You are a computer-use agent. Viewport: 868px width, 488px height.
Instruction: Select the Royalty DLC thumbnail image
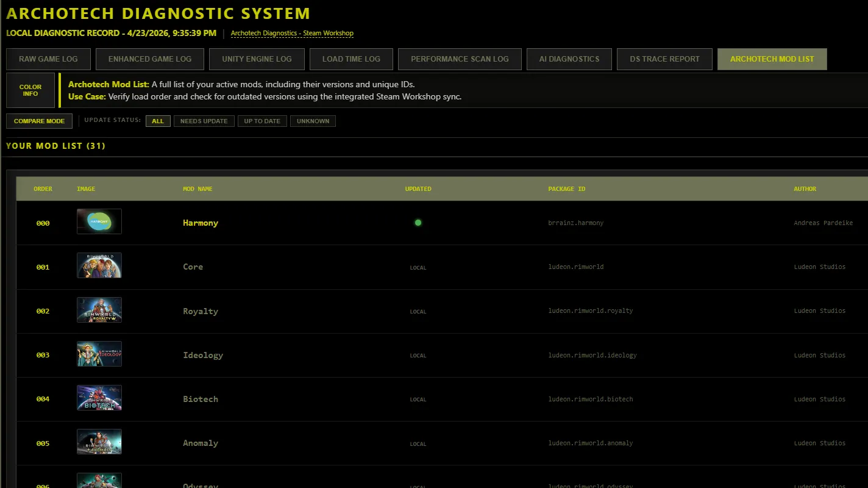99,310
